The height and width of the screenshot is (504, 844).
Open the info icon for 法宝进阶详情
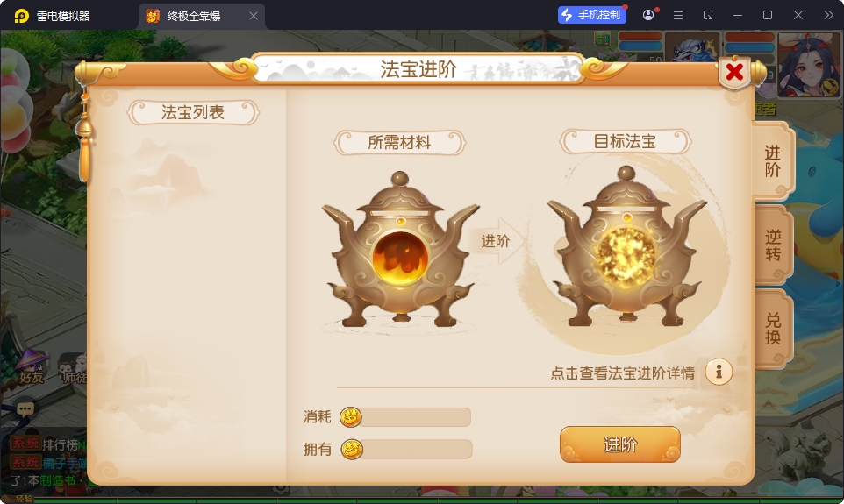(x=719, y=372)
